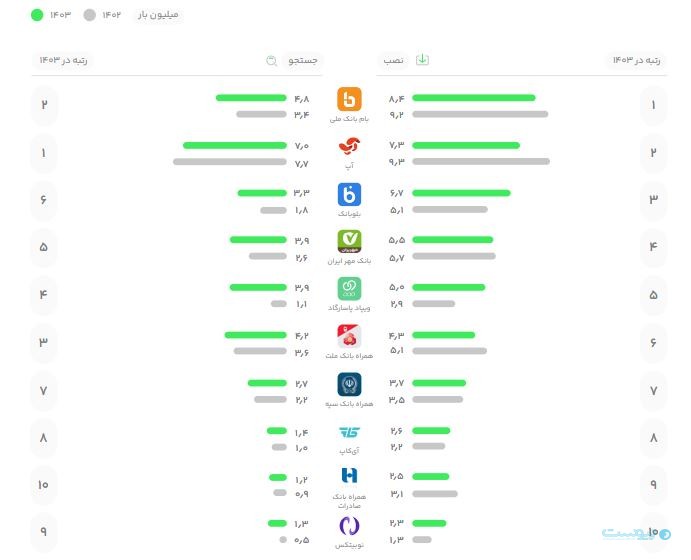The image size is (691, 560).
Task: Click the install download icon
Action: point(422,59)
